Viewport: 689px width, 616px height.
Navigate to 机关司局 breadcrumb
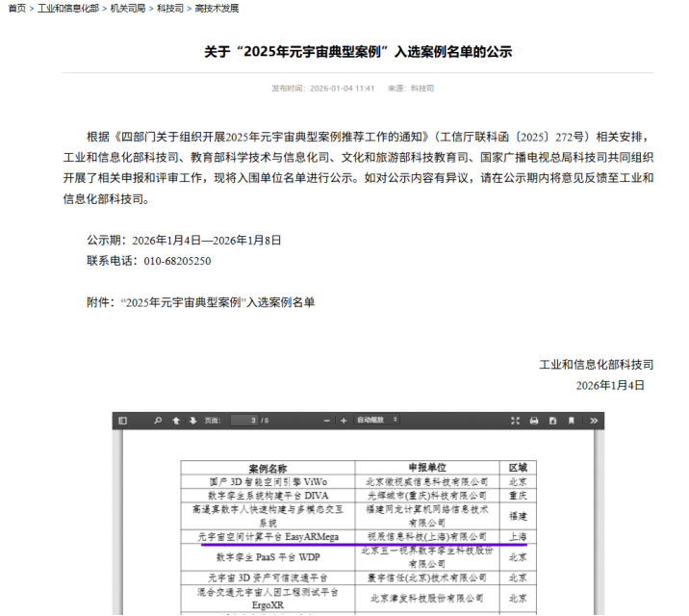(x=127, y=9)
